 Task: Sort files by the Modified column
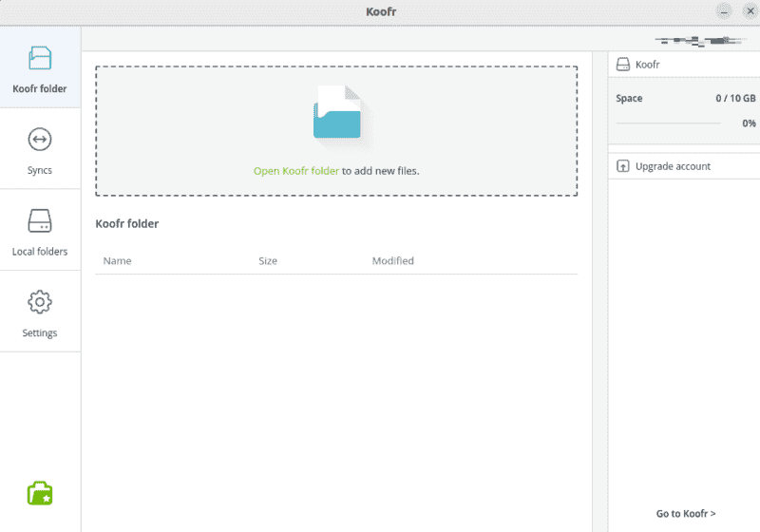pyautogui.click(x=392, y=261)
